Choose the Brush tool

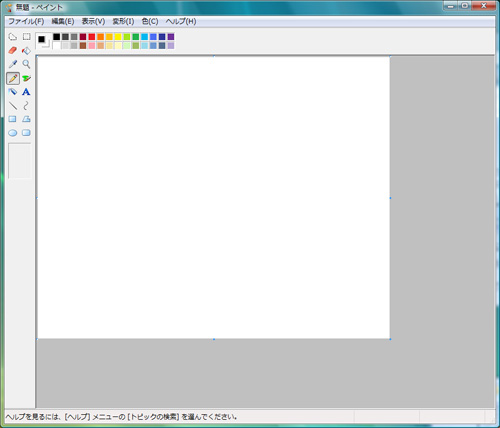pyautogui.click(x=26, y=78)
